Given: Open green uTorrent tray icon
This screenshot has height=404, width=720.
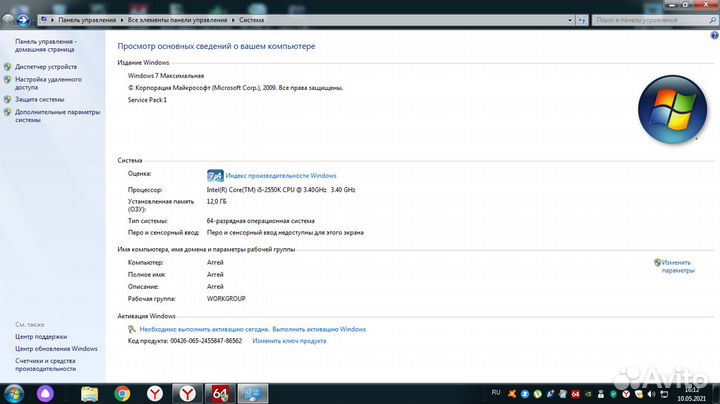Looking at the screenshot, I should click(x=538, y=394).
